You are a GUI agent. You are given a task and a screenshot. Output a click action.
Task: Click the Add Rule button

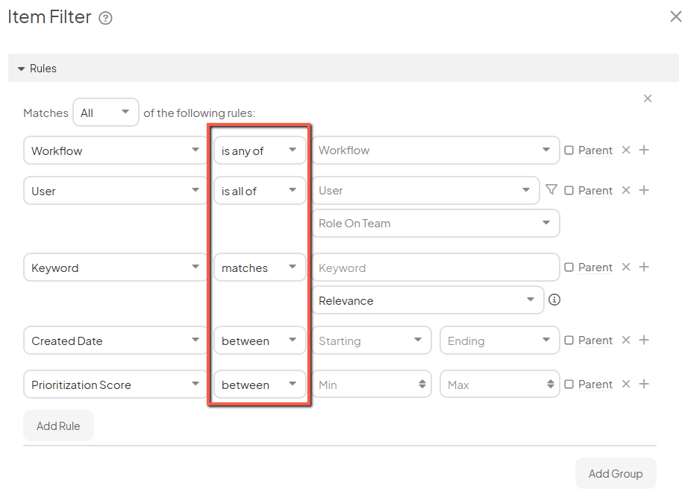pos(58,426)
